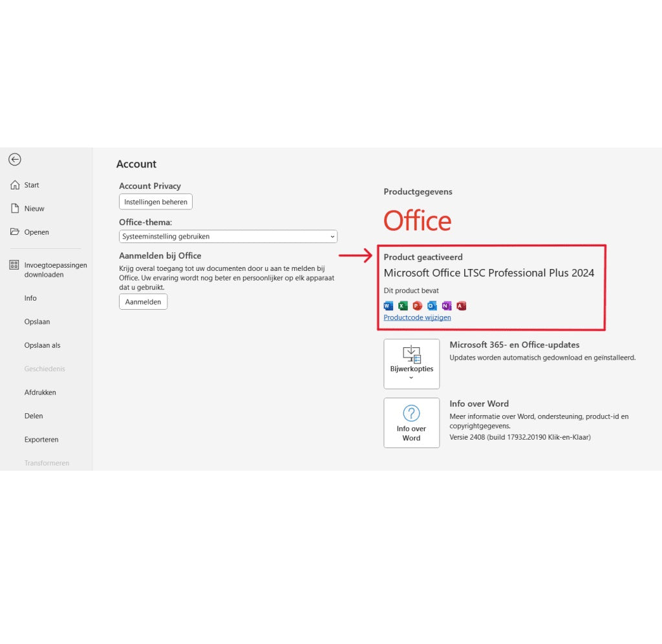Expand the Bijwerkopties update options
662x644 pixels.
411,364
